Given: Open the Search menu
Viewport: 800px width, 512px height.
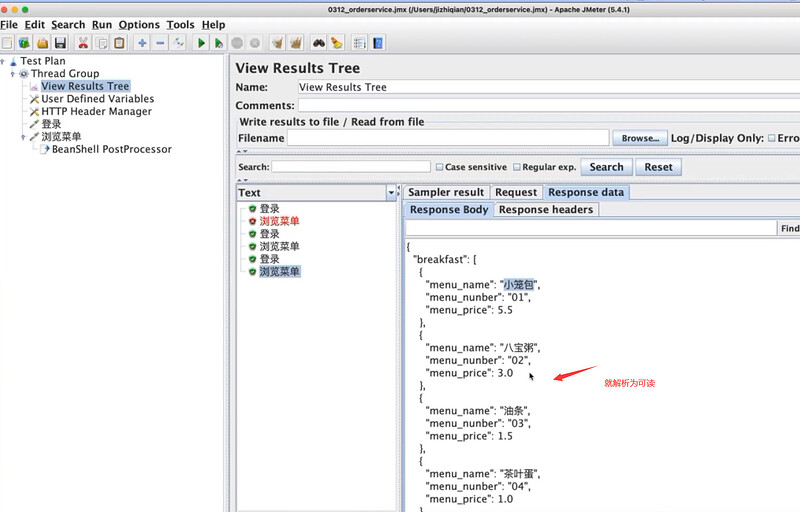Looking at the screenshot, I should tap(68, 24).
